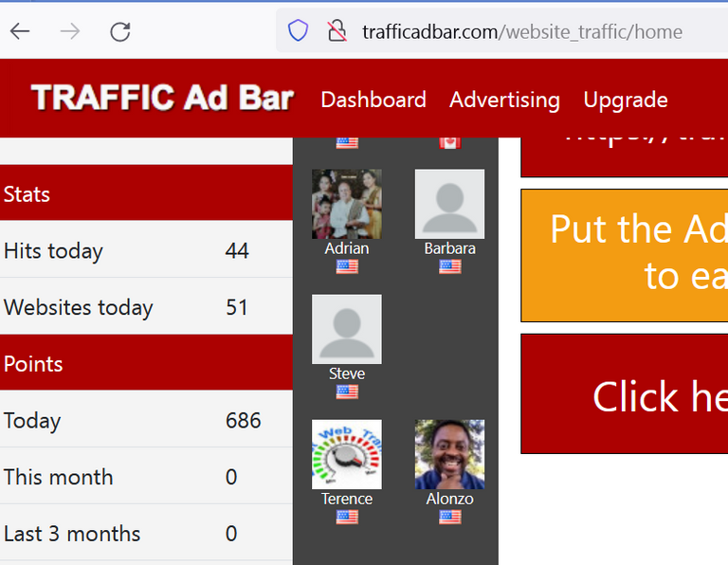Click the US flag under Terence

tap(347, 517)
